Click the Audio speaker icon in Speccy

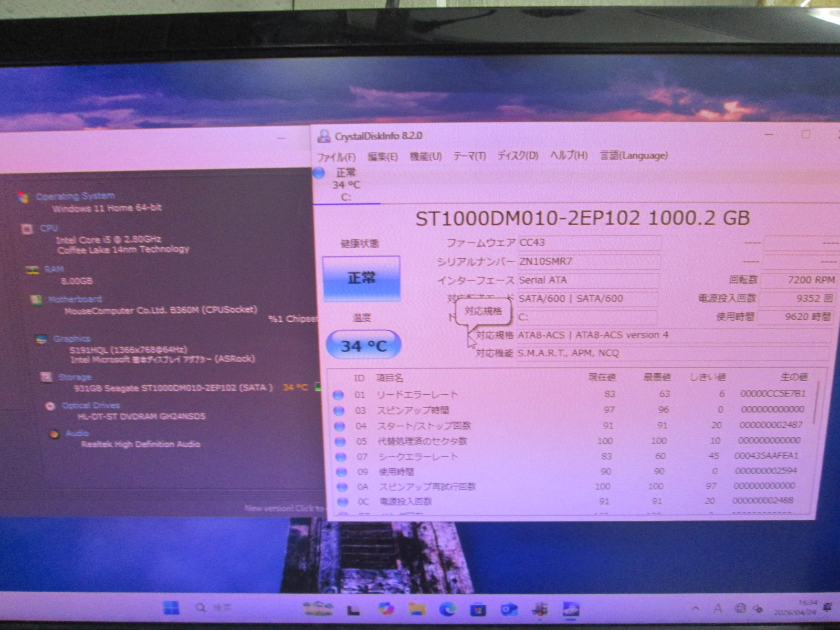(x=54, y=434)
